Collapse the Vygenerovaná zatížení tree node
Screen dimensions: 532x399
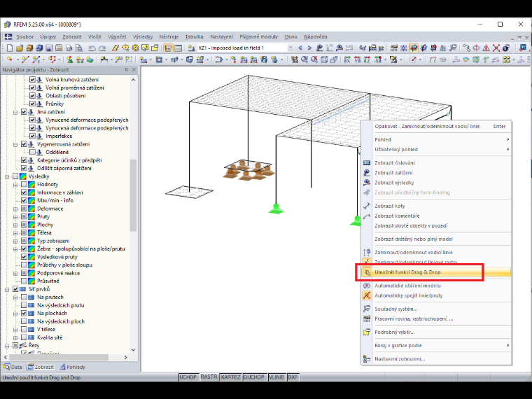coord(15,144)
